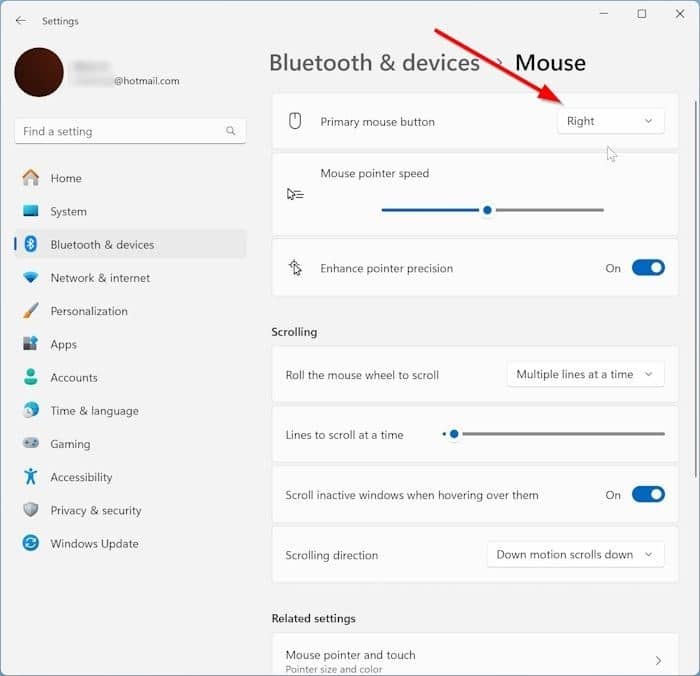
Task: Disable Scroll inactive windows toggle
Action: tap(648, 495)
